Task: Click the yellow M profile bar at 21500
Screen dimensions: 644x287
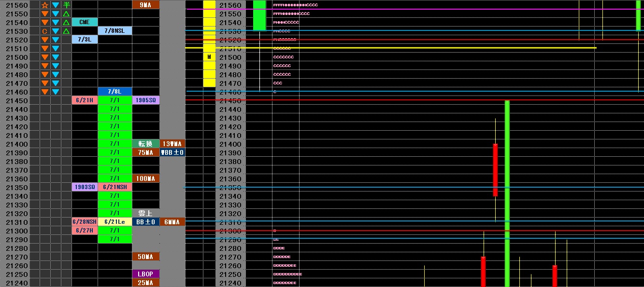Action: 209,57
